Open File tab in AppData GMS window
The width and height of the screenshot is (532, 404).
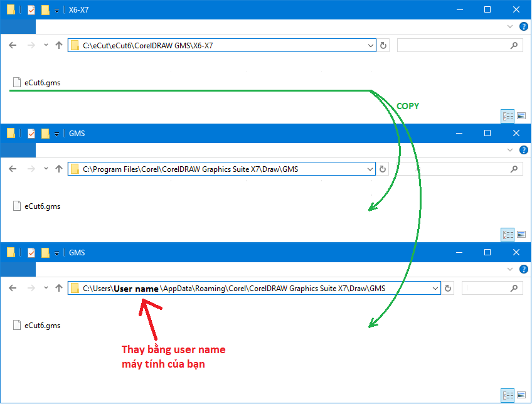pyautogui.click(x=18, y=269)
